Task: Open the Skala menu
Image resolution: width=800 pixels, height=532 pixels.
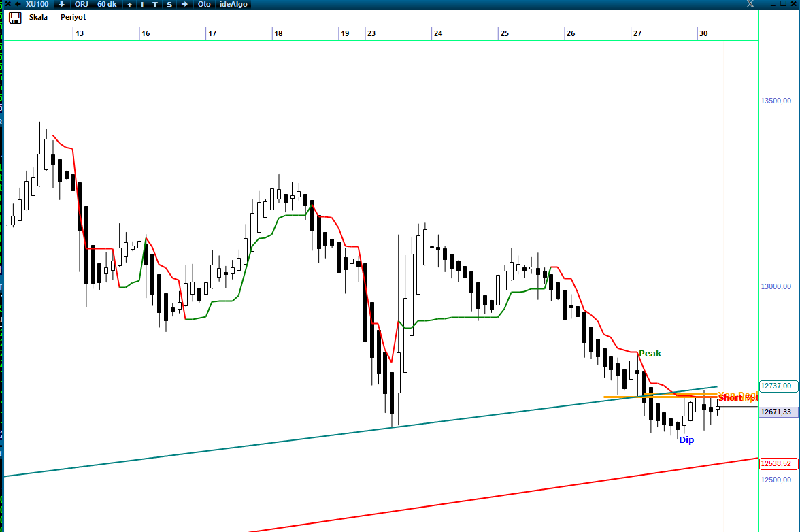Action: (38, 17)
